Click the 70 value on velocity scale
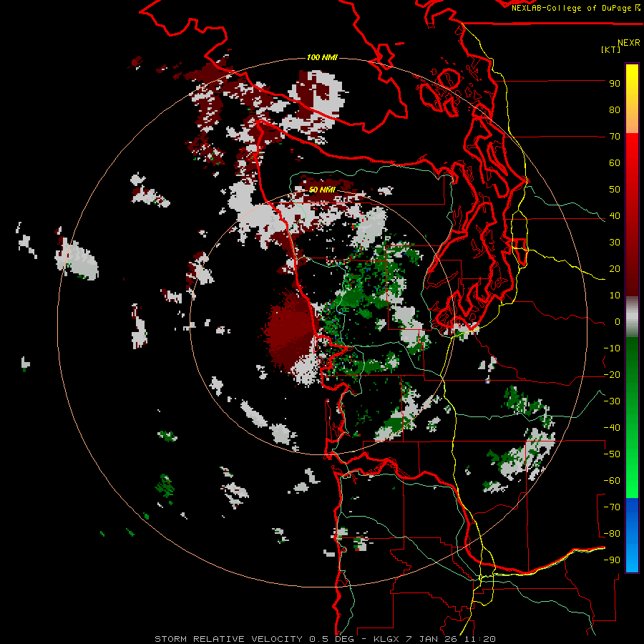The height and width of the screenshot is (644, 644). click(615, 137)
